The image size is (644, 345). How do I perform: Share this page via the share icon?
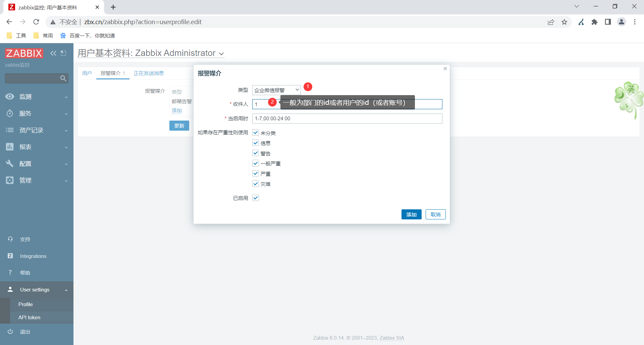click(x=551, y=22)
